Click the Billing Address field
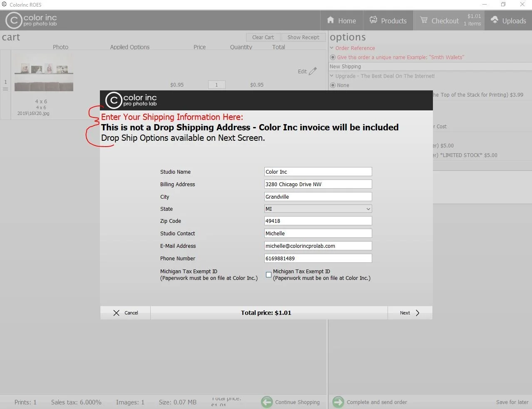 coord(318,184)
